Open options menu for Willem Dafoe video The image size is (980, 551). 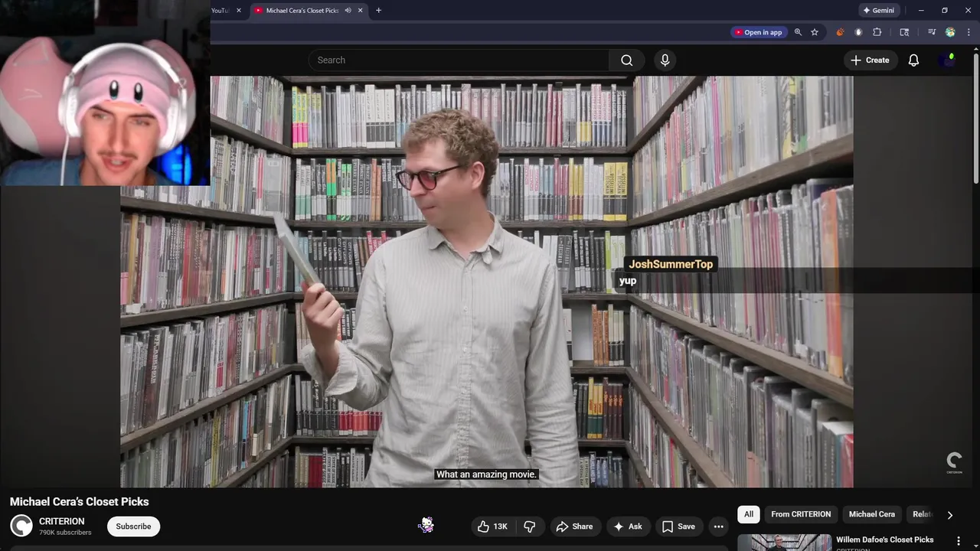point(958,541)
